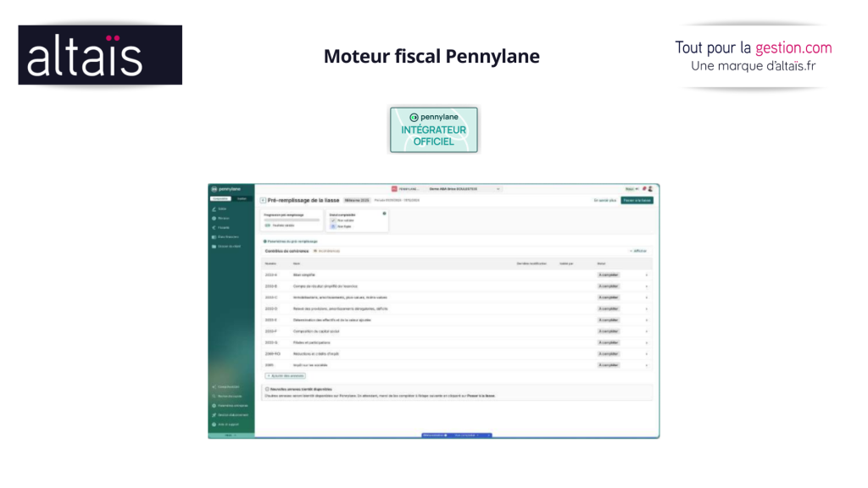Click the Pennylane Intégrateur Officiel badge

(x=433, y=130)
